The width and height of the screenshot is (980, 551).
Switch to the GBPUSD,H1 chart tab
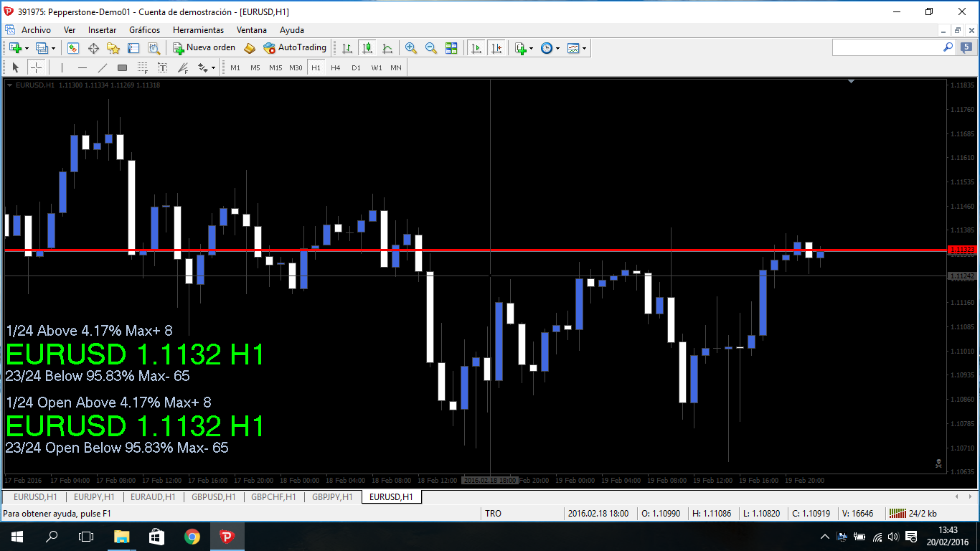click(213, 496)
